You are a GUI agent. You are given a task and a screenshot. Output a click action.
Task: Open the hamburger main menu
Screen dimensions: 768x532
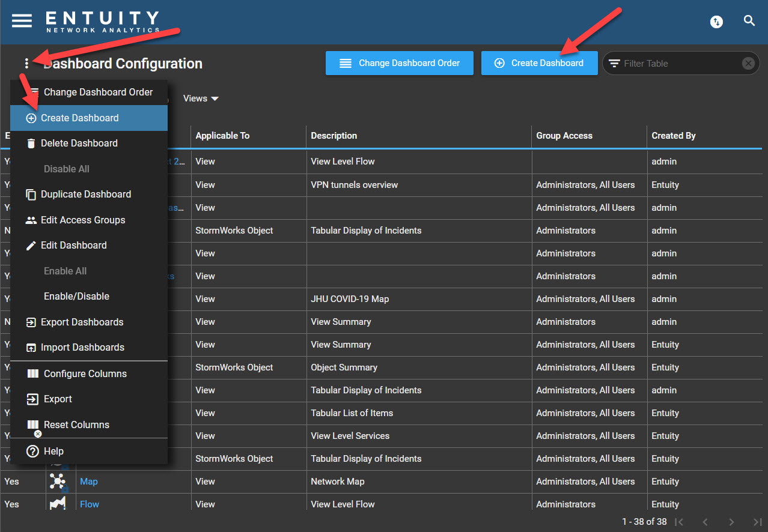click(22, 20)
